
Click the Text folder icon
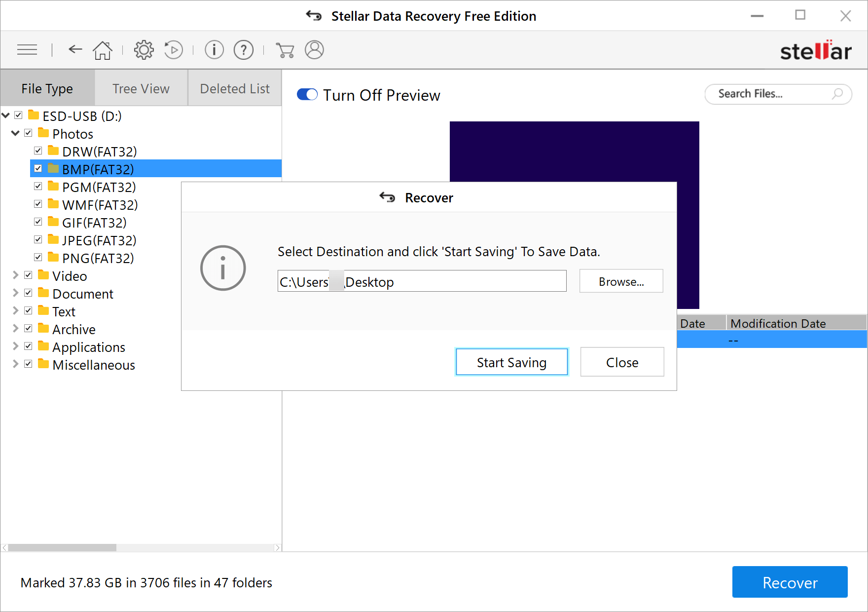coord(43,310)
